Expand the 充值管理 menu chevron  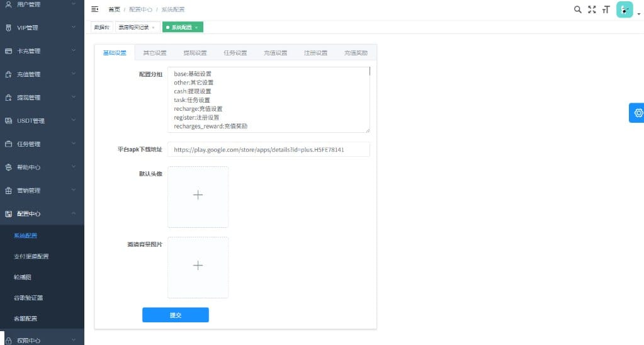click(74, 74)
